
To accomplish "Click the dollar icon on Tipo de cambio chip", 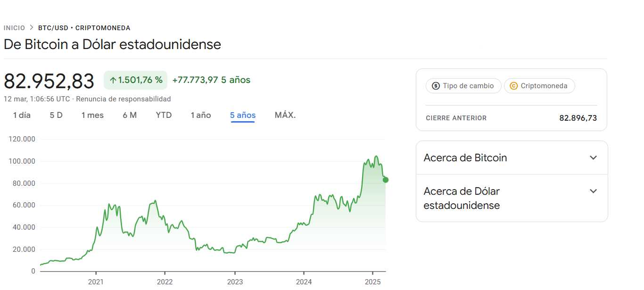I will 435,86.
